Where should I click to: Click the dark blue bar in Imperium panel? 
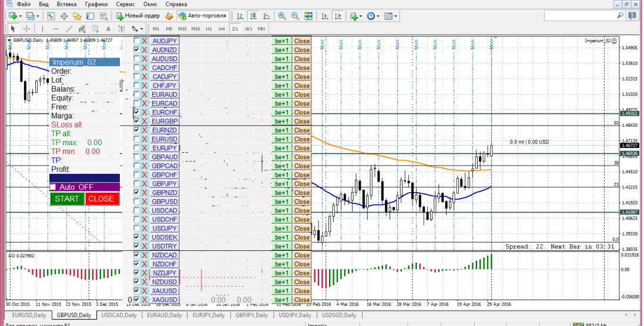coord(85,178)
